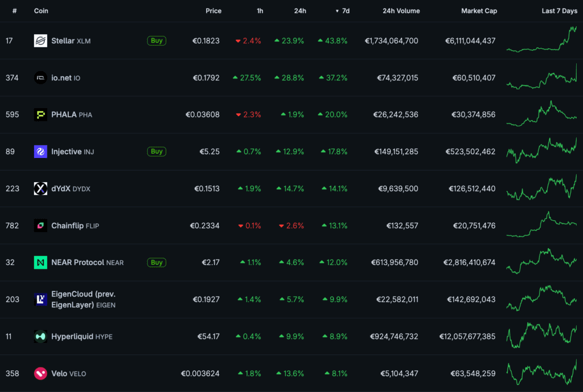The width and height of the screenshot is (583, 392).
Task: Click NEAR Protocol price €2.17
Action: (x=211, y=262)
